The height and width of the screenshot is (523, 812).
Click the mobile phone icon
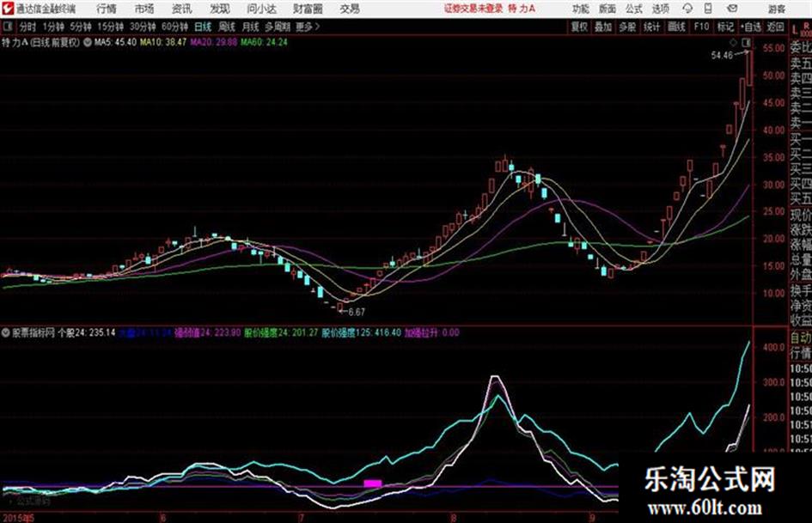pyautogui.click(x=708, y=9)
